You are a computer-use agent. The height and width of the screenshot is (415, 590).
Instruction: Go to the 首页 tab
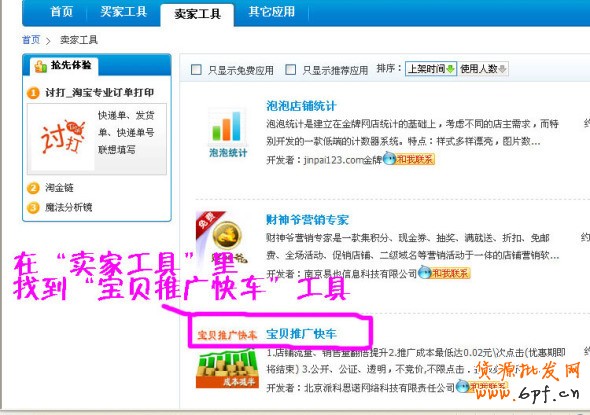61,12
